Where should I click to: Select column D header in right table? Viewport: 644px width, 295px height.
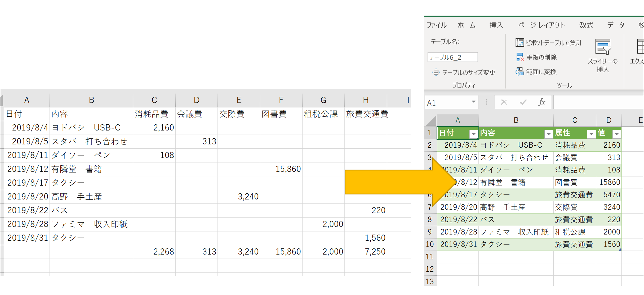coord(609,120)
